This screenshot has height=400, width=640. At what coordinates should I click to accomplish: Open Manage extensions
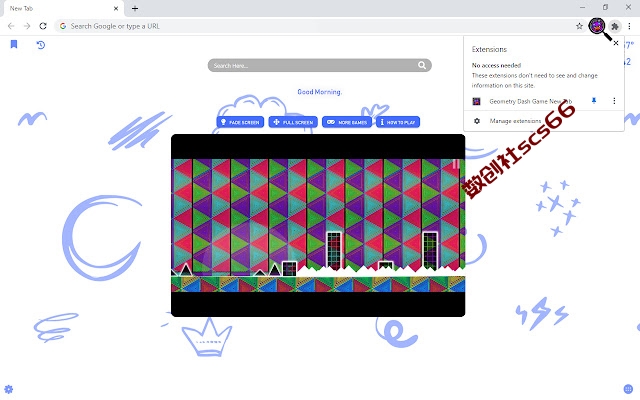click(x=544, y=121)
